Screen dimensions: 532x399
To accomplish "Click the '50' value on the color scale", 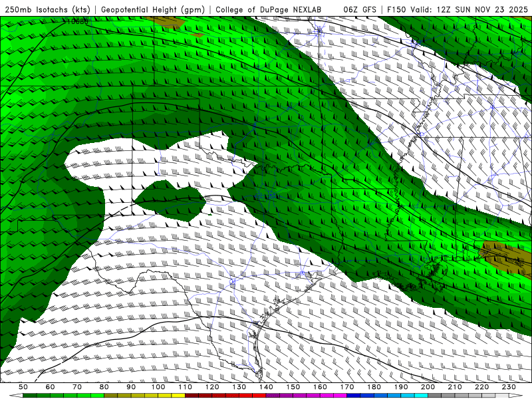I will (x=23, y=387).
